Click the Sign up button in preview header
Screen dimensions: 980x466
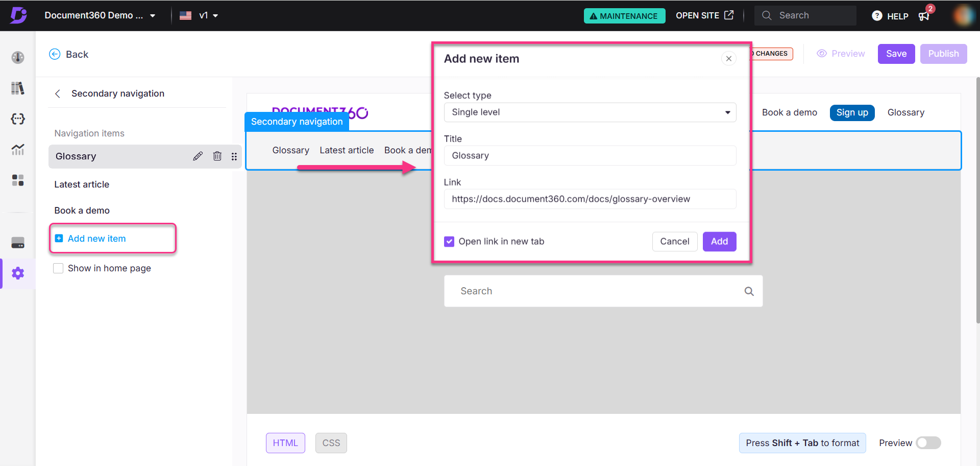(x=852, y=112)
